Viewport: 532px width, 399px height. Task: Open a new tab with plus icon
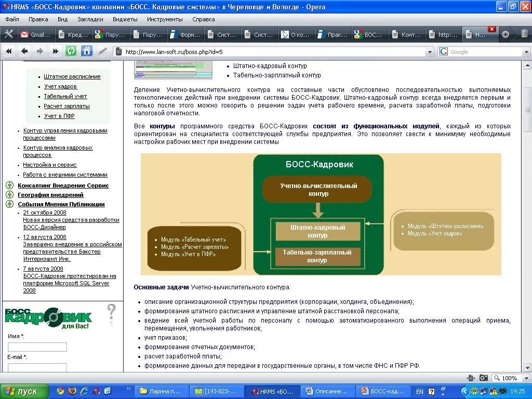click(x=505, y=34)
